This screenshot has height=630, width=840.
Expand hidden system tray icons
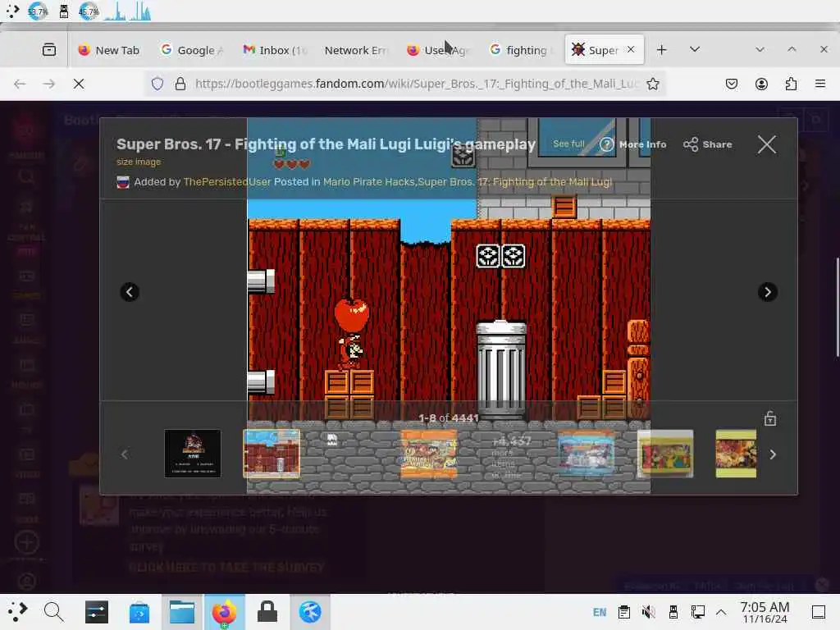pos(721,612)
